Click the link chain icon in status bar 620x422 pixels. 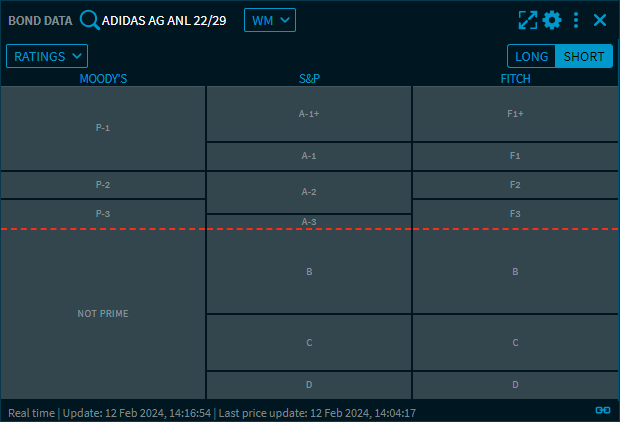(x=602, y=410)
